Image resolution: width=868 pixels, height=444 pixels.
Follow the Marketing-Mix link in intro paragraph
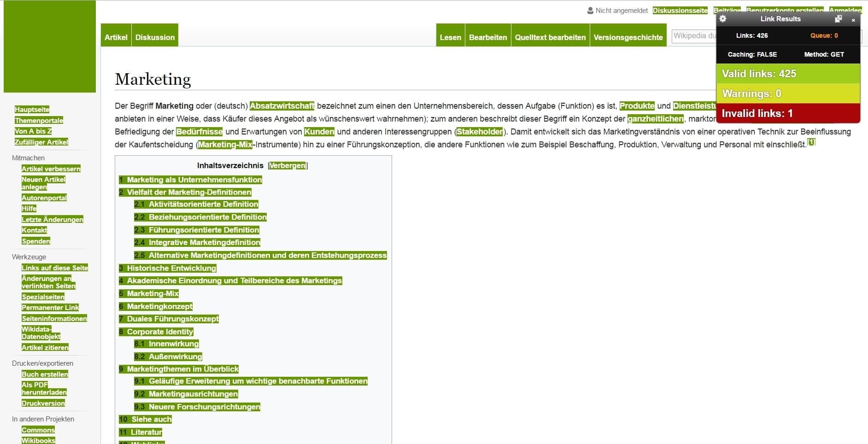coord(225,145)
